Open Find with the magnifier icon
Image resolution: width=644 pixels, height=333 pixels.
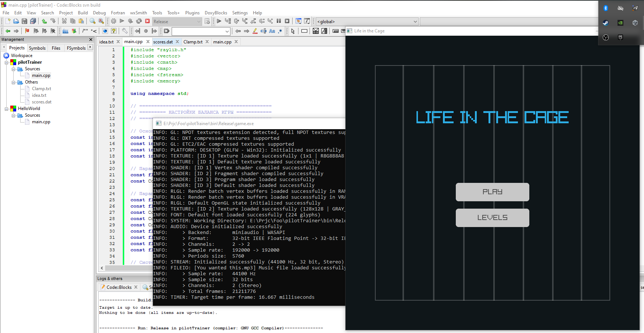coord(93,21)
